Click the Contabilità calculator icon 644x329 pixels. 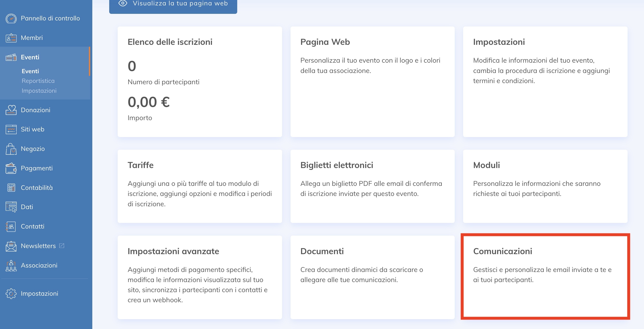pyautogui.click(x=11, y=187)
